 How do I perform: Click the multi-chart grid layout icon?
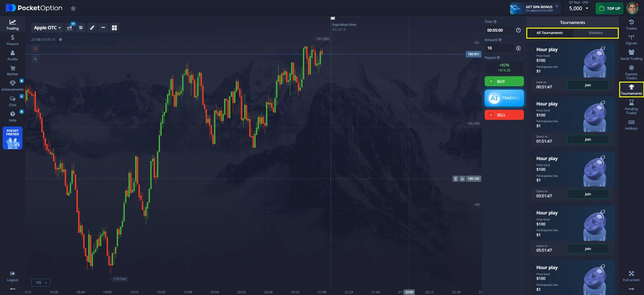coord(114,28)
